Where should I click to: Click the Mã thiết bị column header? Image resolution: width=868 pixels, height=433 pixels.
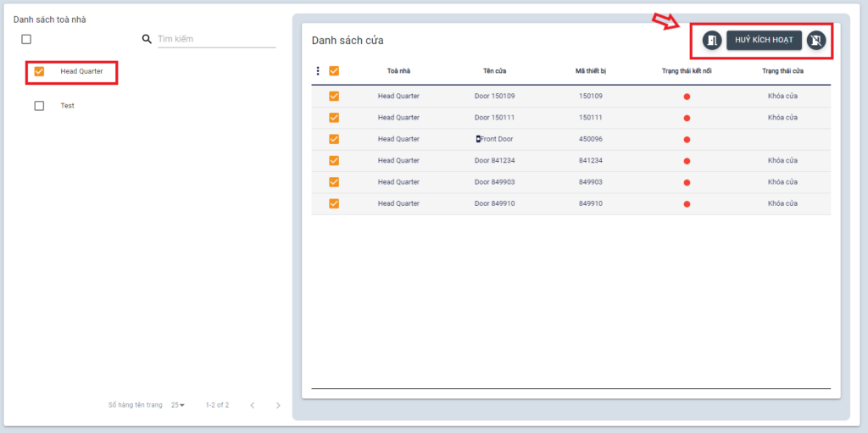coord(590,71)
